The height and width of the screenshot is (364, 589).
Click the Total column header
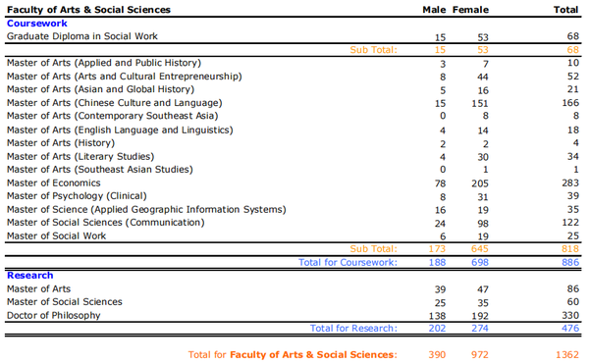565,10
